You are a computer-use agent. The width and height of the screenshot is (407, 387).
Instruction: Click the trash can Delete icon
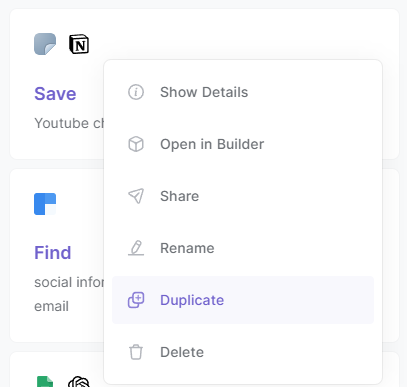(x=136, y=352)
